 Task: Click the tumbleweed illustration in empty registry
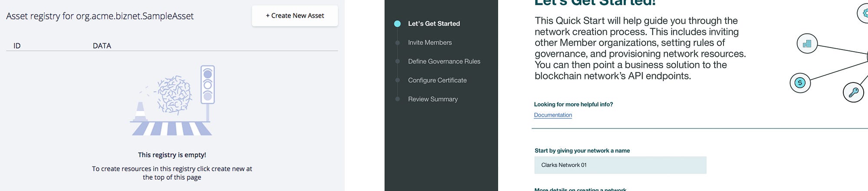click(x=174, y=95)
